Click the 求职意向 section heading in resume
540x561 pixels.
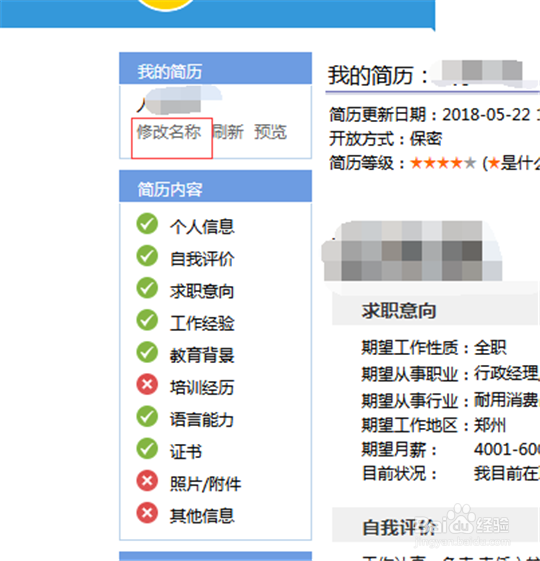(x=399, y=311)
